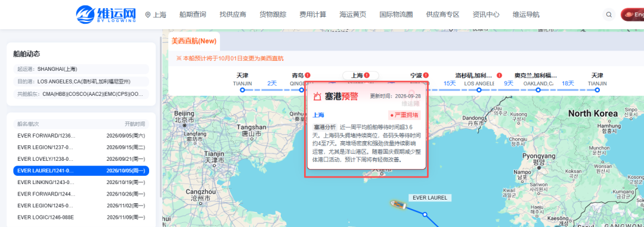
Task: Click the 9天 transit time label
Action: pyautogui.click(x=509, y=83)
